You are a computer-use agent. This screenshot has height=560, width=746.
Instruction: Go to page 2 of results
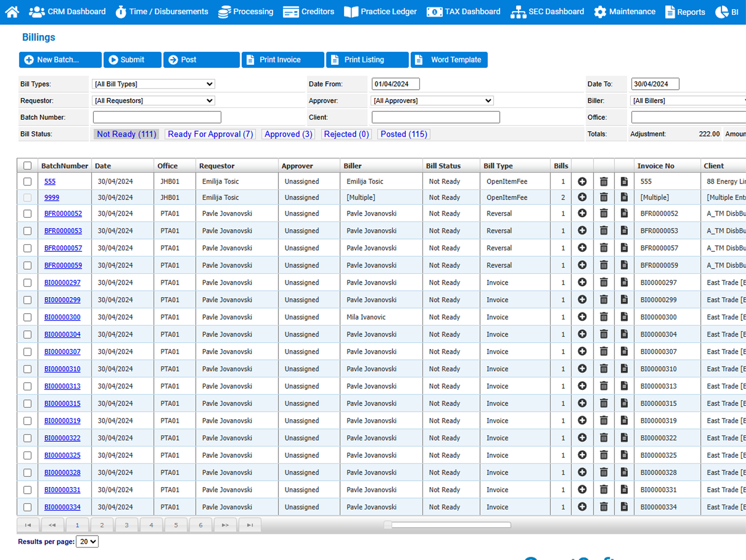pos(102,525)
